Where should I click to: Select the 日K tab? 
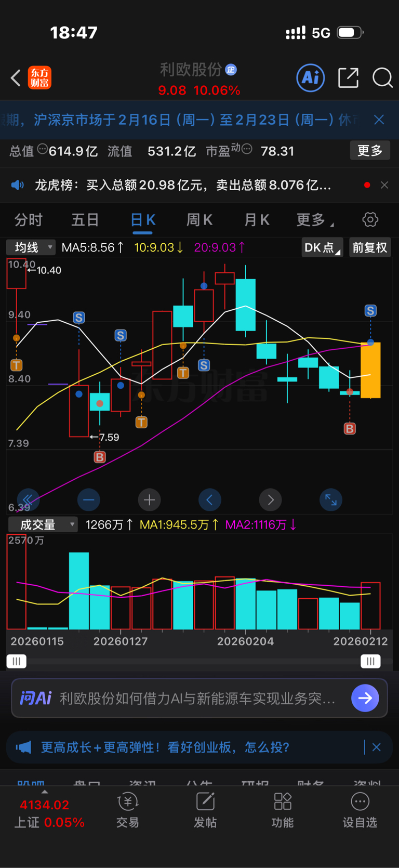[x=142, y=220]
